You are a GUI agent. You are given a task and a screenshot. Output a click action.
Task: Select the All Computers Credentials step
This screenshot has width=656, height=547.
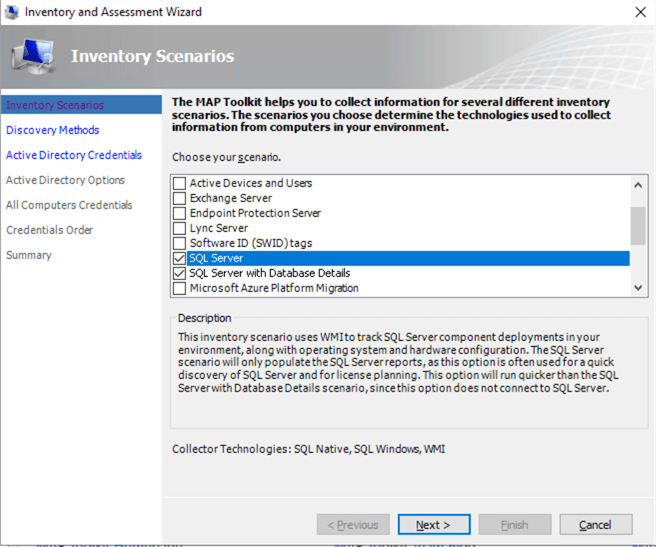[69, 205]
